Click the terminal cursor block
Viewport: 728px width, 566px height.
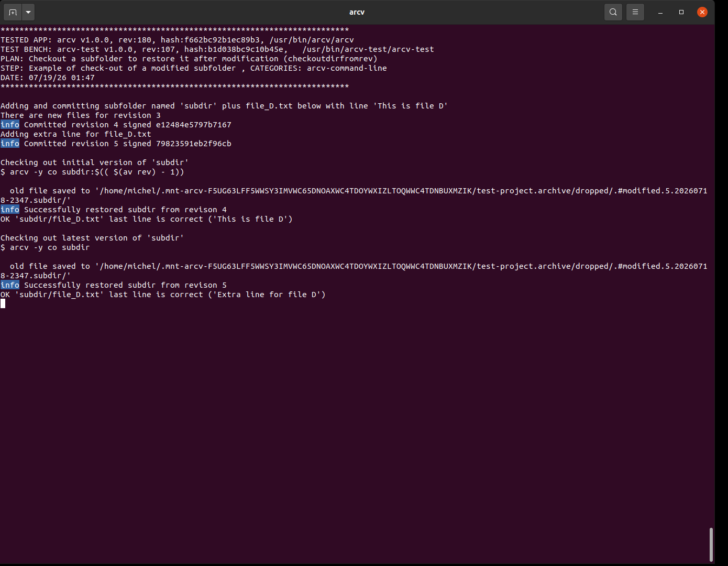click(3, 303)
